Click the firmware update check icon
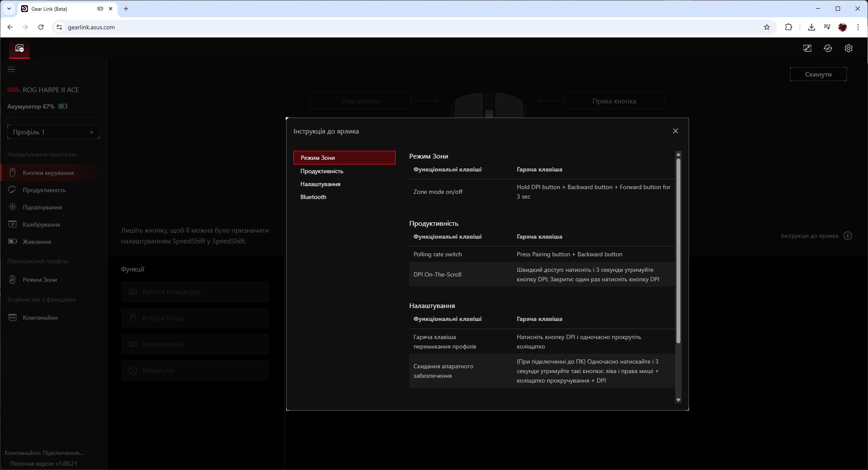This screenshot has height=470, width=868. coord(828,48)
